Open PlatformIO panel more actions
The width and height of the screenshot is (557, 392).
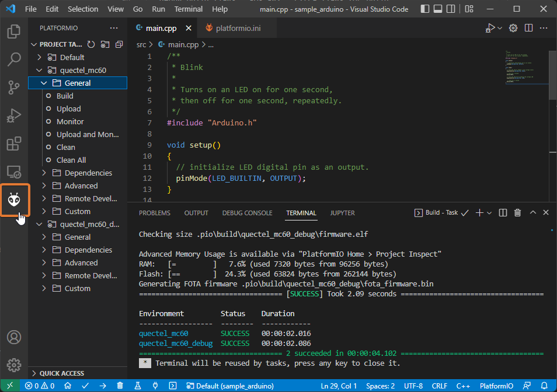pos(114,28)
